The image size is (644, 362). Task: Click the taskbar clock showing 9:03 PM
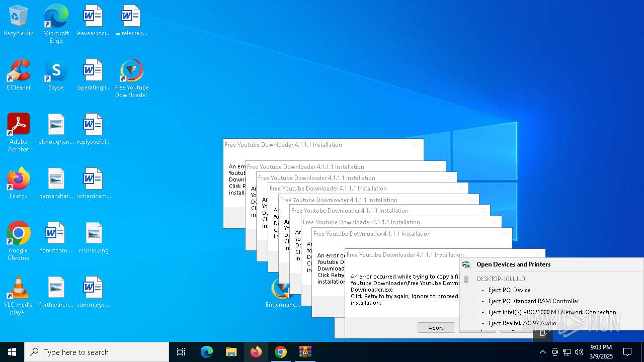click(x=601, y=352)
